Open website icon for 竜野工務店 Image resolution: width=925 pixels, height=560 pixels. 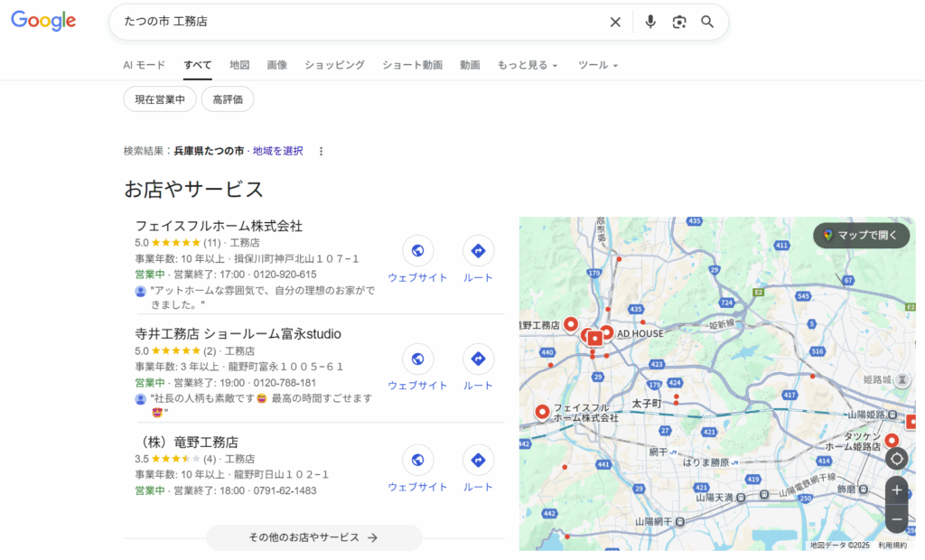coord(417,461)
